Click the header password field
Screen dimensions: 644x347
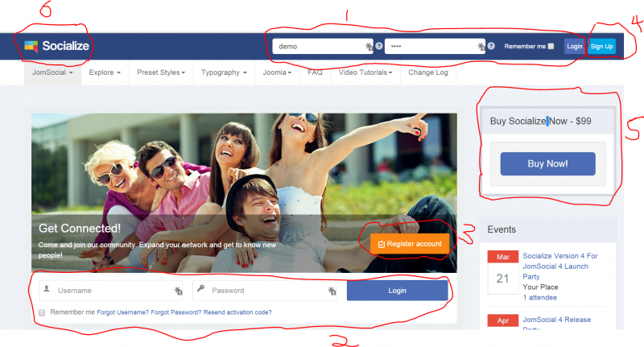point(435,47)
